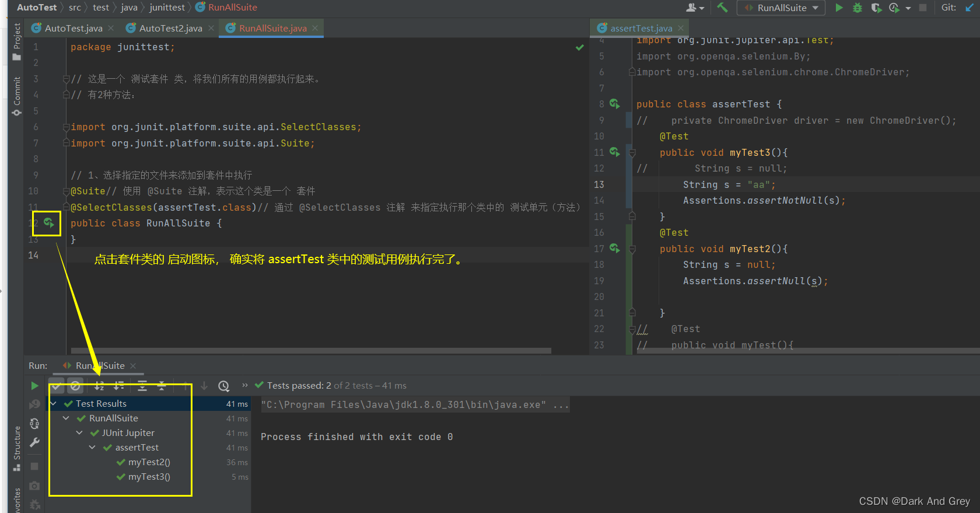Rerun tests using the green play button in Run panel
980x513 pixels.
(x=34, y=386)
